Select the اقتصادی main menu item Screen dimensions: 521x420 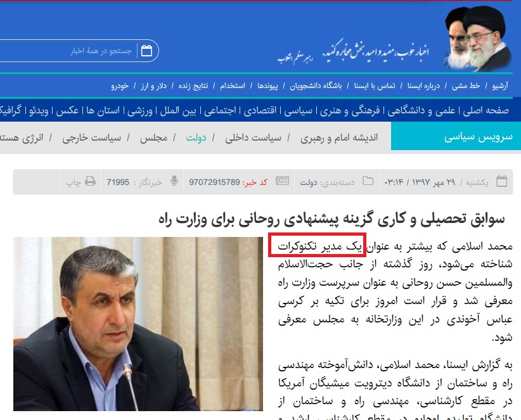pos(260,111)
